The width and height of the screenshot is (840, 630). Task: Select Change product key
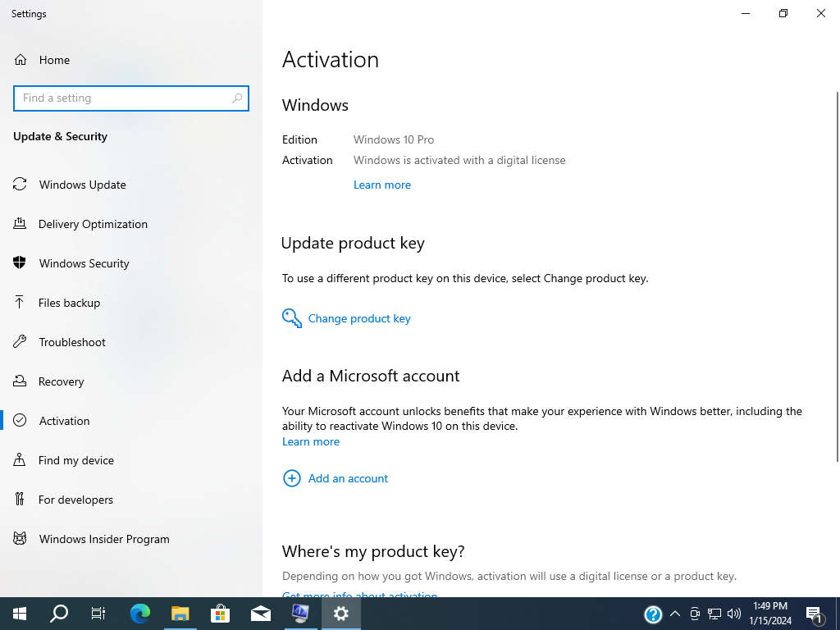coord(359,318)
